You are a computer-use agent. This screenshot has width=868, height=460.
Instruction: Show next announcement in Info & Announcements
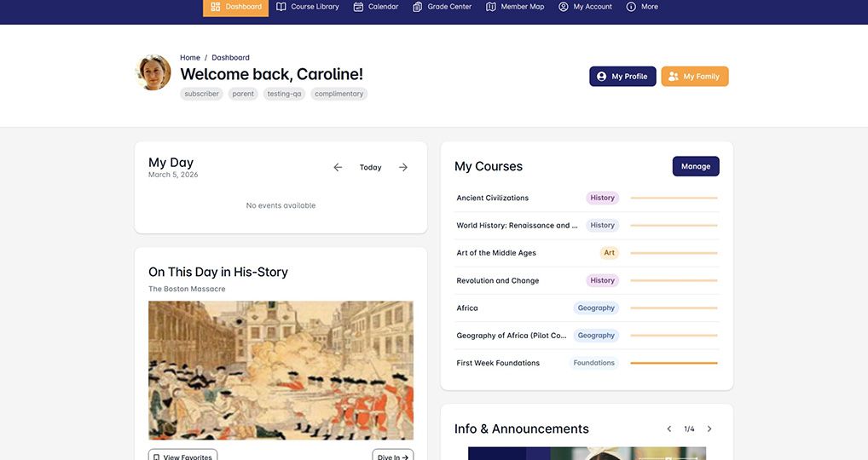click(709, 429)
